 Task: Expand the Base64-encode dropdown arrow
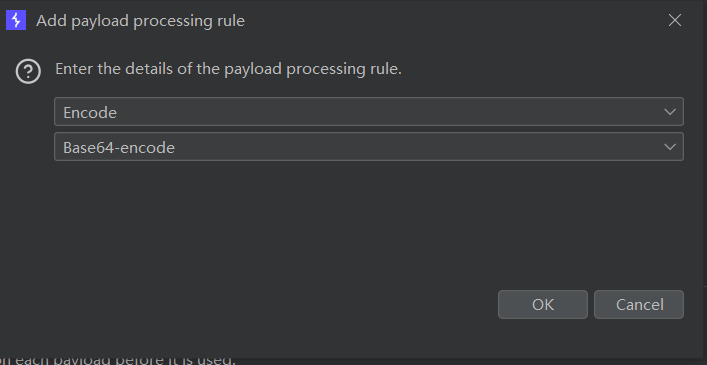670,147
